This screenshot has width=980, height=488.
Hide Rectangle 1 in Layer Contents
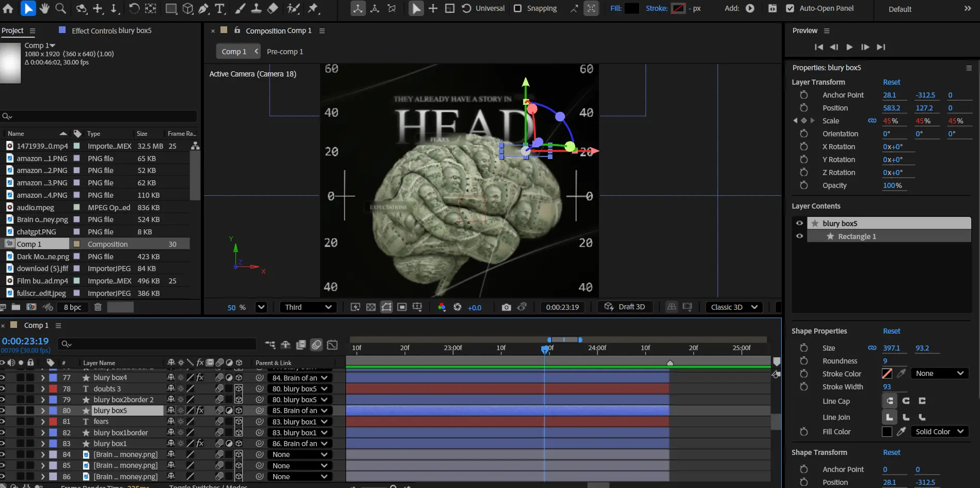[799, 236]
